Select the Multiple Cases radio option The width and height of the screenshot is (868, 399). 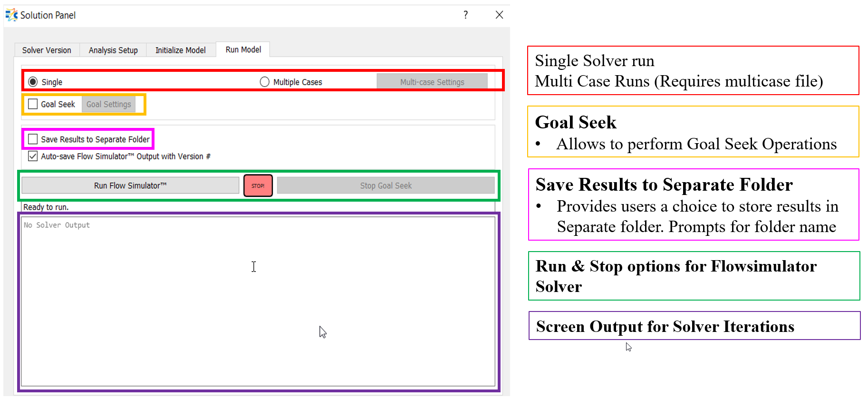[x=265, y=82]
